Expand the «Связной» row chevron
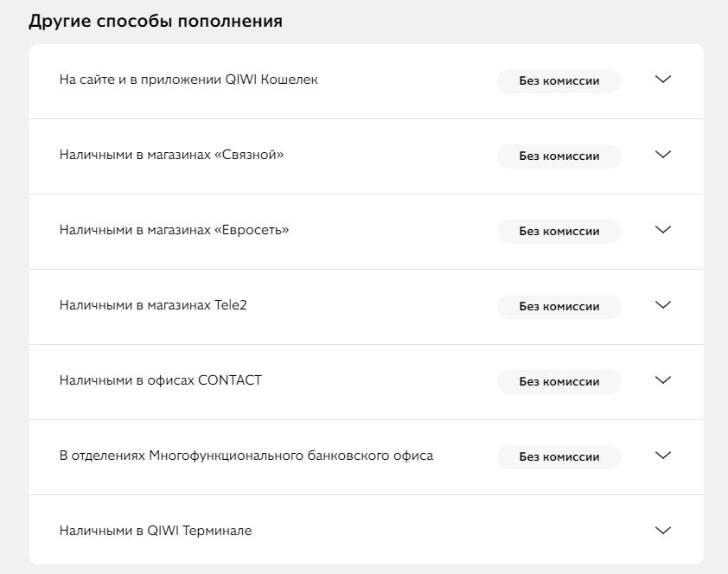The height and width of the screenshot is (574, 728). (x=662, y=155)
